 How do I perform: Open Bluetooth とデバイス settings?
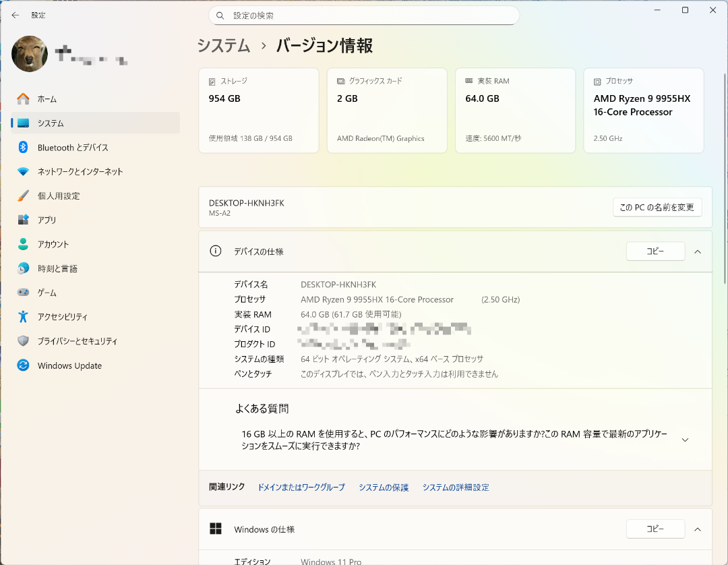click(72, 148)
